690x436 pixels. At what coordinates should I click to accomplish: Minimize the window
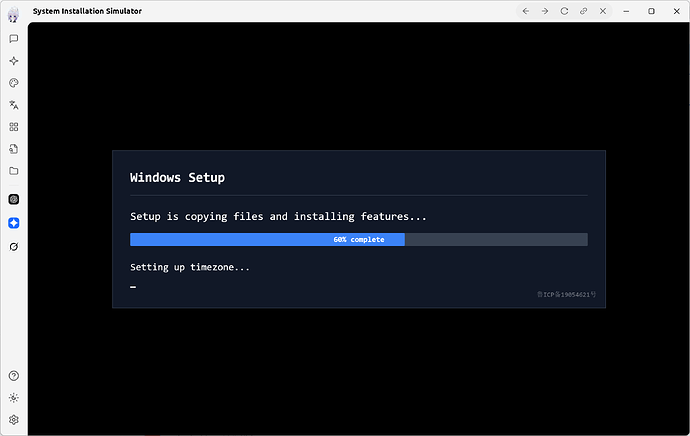point(626,11)
